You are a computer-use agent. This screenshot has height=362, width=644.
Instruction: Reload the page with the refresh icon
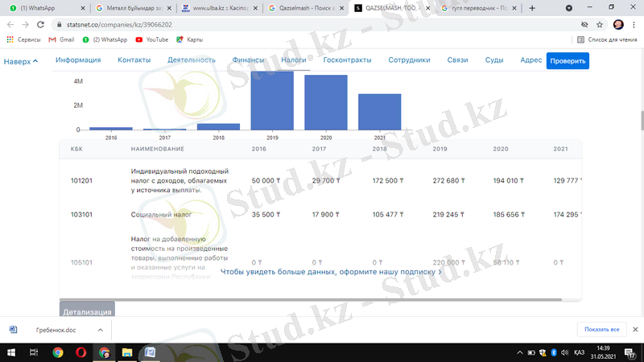coord(40,25)
